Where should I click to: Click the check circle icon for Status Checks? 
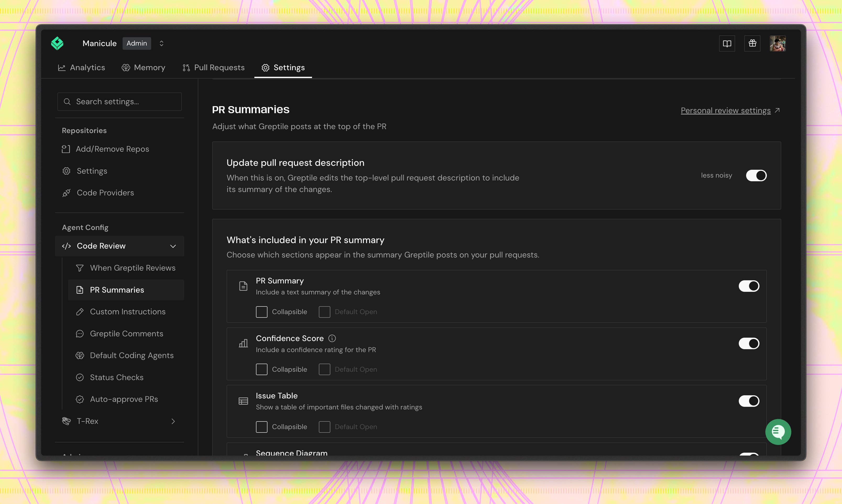click(x=80, y=377)
